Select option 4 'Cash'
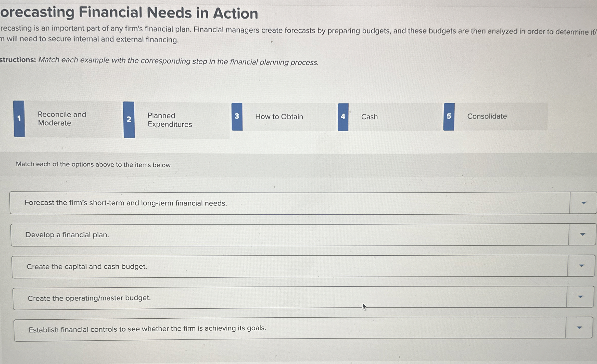 (x=369, y=117)
